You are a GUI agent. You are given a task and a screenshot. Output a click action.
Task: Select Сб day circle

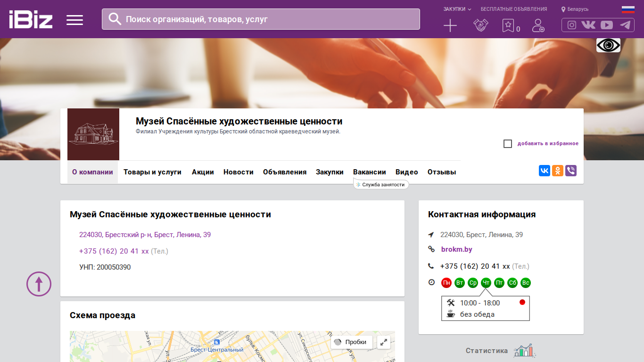(x=512, y=283)
